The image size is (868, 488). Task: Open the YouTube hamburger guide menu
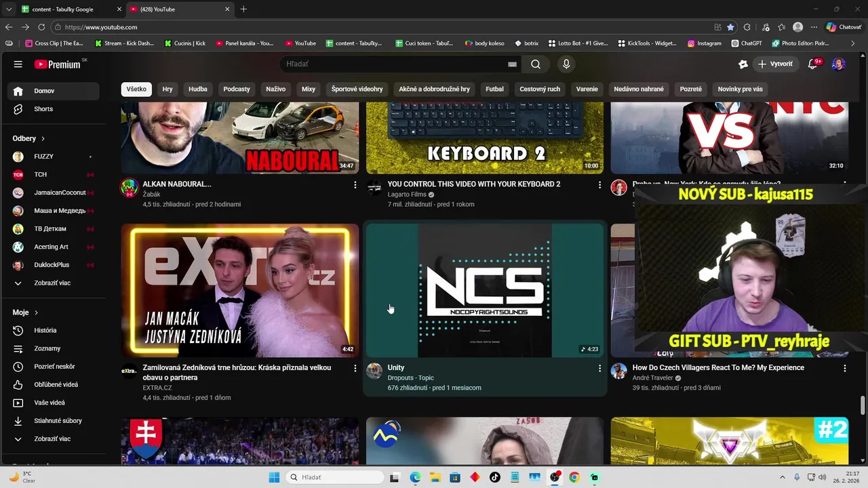18,64
